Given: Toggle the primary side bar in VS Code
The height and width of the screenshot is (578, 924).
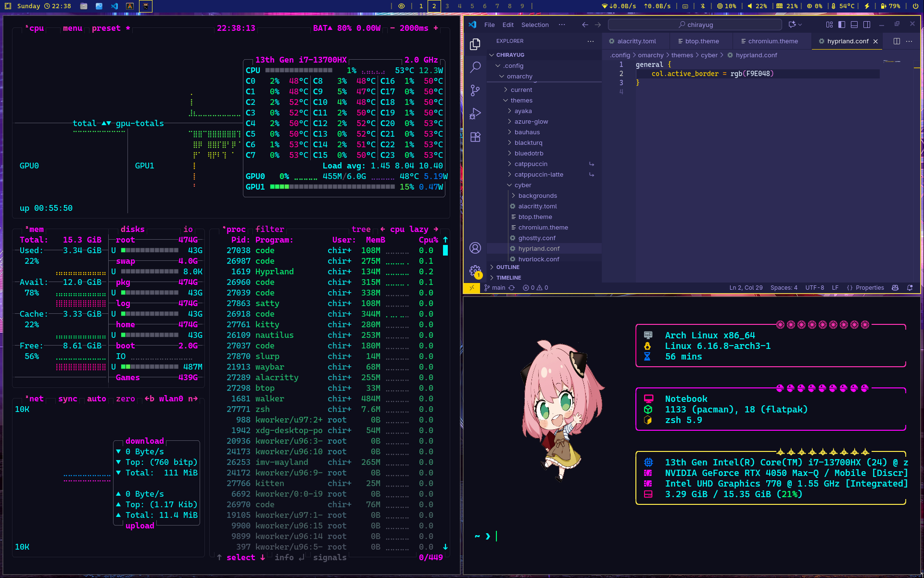Looking at the screenshot, I should coord(842,25).
